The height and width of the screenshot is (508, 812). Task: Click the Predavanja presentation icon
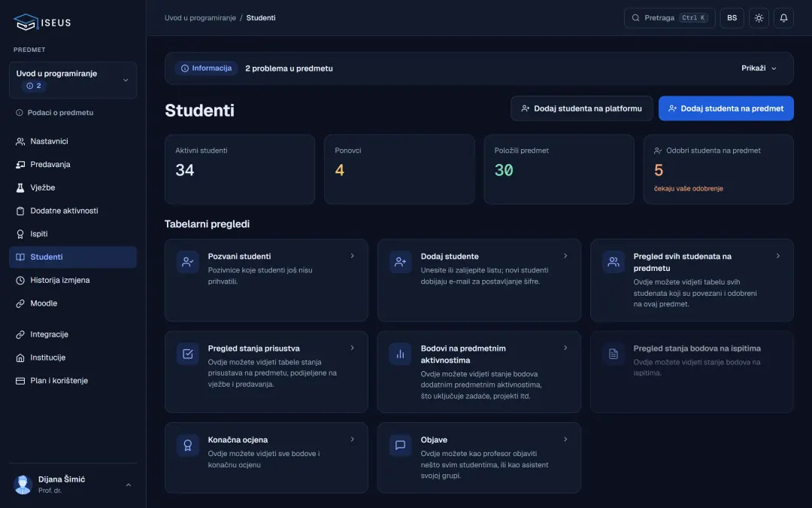tap(20, 165)
